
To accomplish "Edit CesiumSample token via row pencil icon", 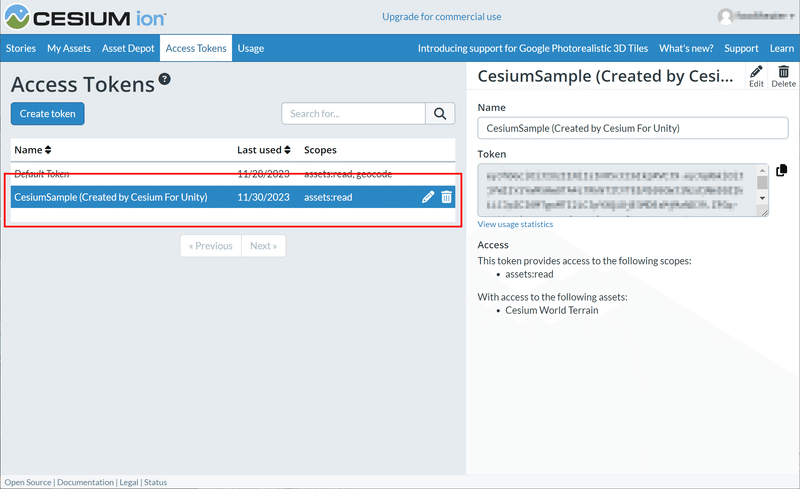I will (x=428, y=197).
